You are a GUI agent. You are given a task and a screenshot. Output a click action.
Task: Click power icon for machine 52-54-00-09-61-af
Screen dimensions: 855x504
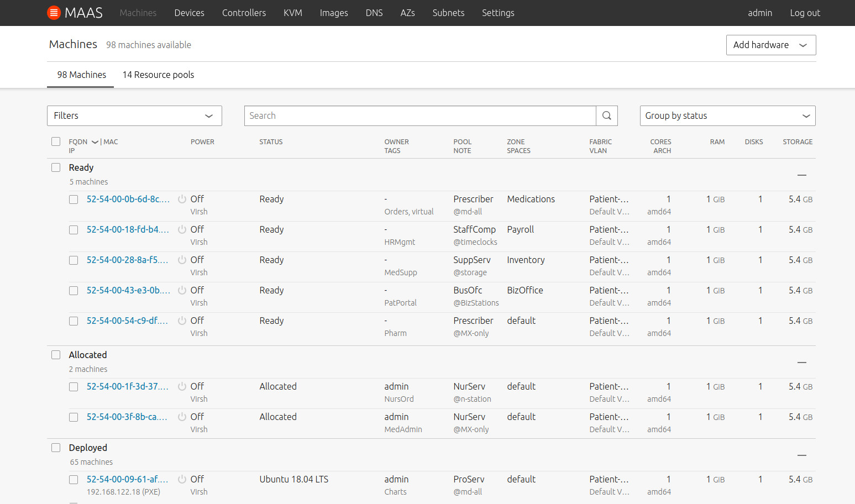(182, 479)
